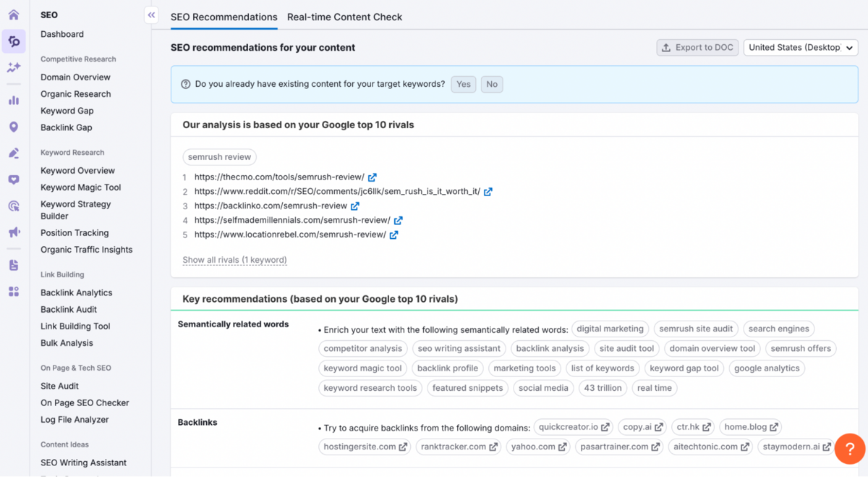
Task: Click the featured snippets tag
Action: tap(467, 388)
